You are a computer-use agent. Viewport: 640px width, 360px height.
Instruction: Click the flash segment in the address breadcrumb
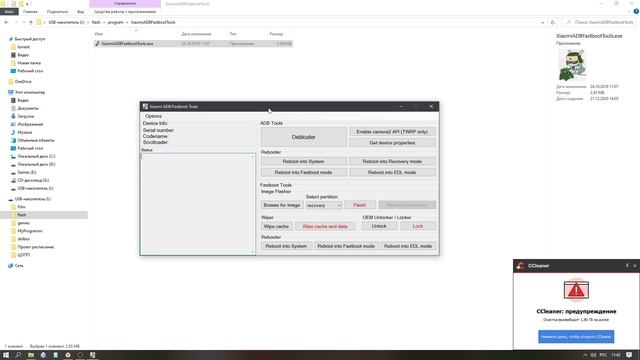coord(96,22)
